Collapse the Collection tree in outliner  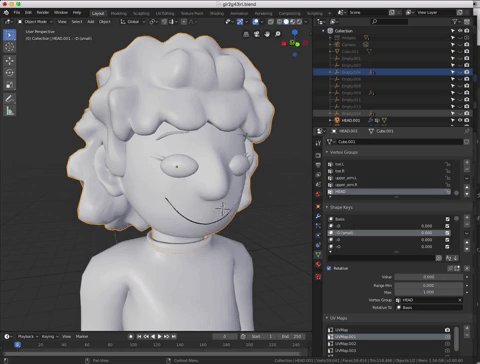[323, 31]
